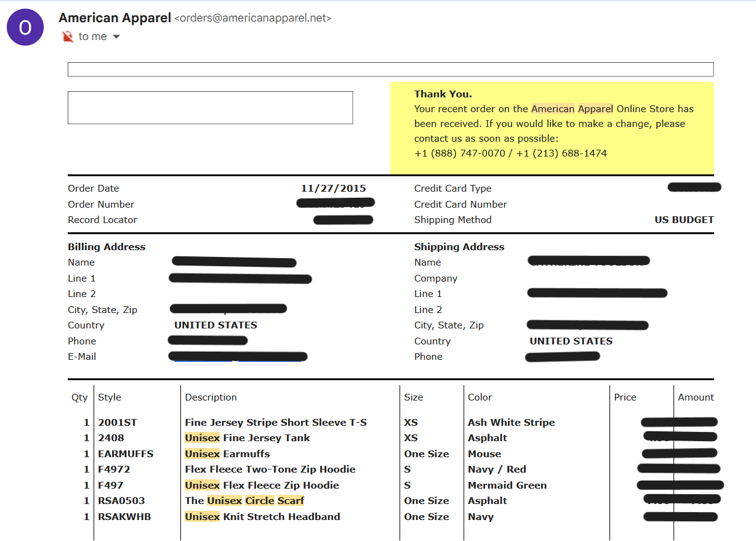
Task: Click the shipping country UNITED STATES
Action: coord(571,341)
